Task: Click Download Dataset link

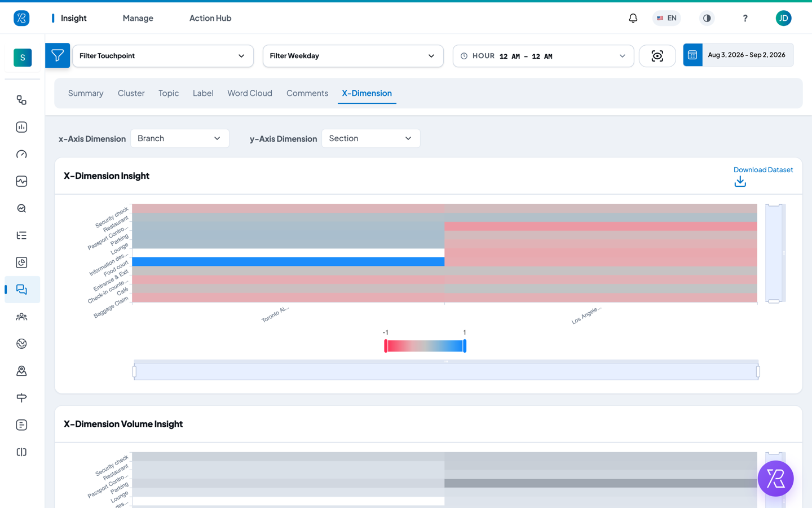Action: [763, 169]
